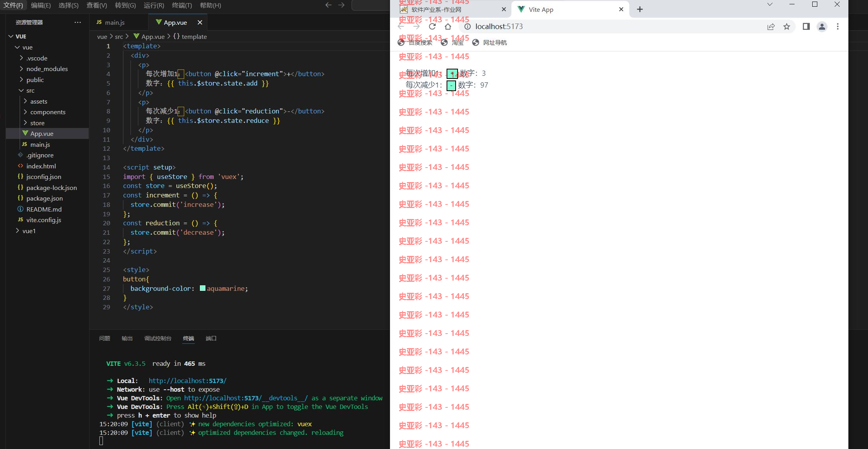This screenshot has width=868, height=449.
Task: Open App.vue in the file tree
Action: [x=47, y=133]
